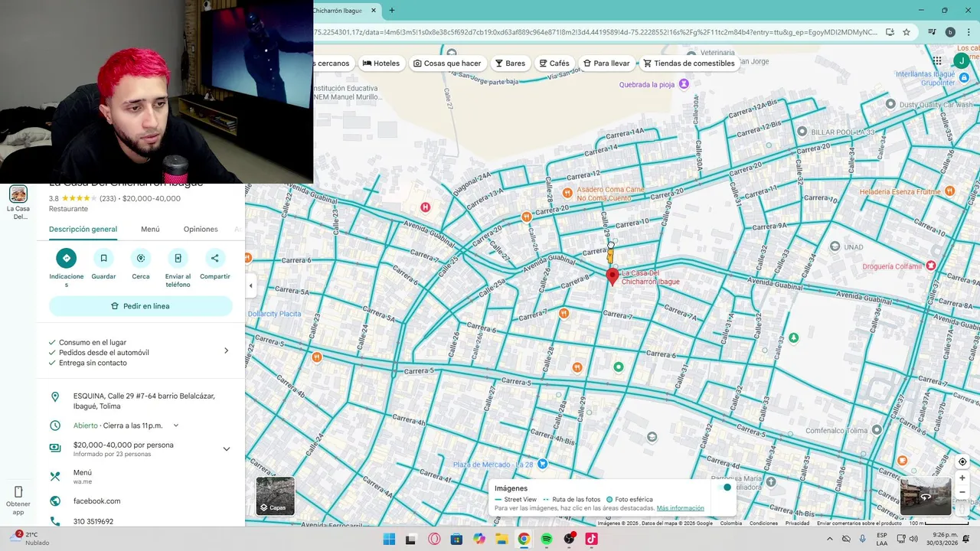Screen dimensions: 980x551
Task: Open the wa.me Menú link
Action: click(x=83, y=477)
